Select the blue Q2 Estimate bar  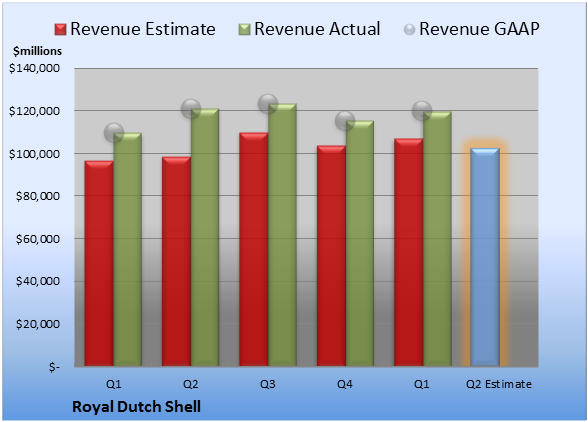pyautogui.click(x=485, y=257)
